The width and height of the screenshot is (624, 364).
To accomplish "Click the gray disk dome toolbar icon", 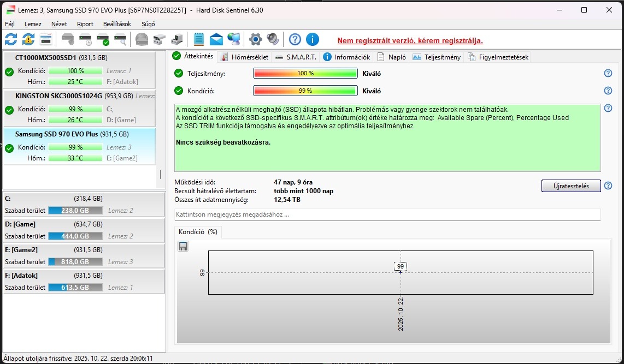I will pos(142,39).
